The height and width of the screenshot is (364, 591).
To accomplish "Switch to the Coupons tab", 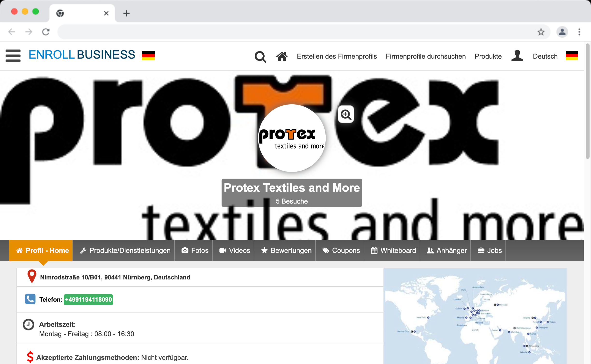I will 340,250.
